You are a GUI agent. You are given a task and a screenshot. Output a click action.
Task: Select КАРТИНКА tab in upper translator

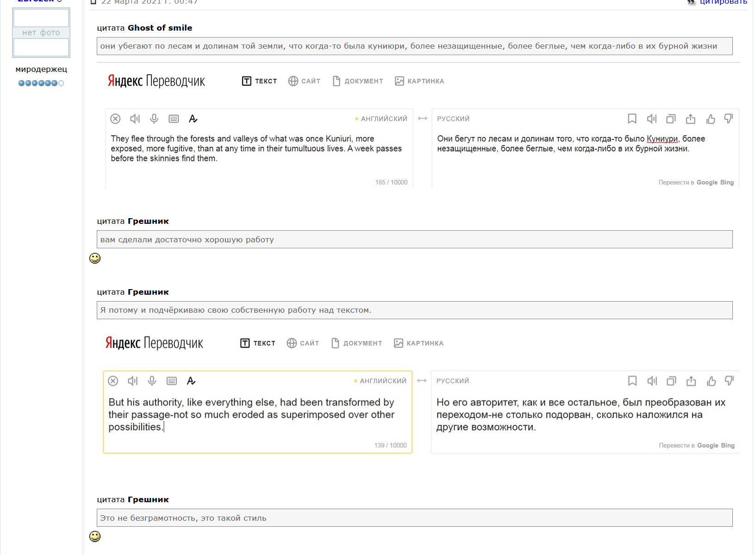(419, 81)
